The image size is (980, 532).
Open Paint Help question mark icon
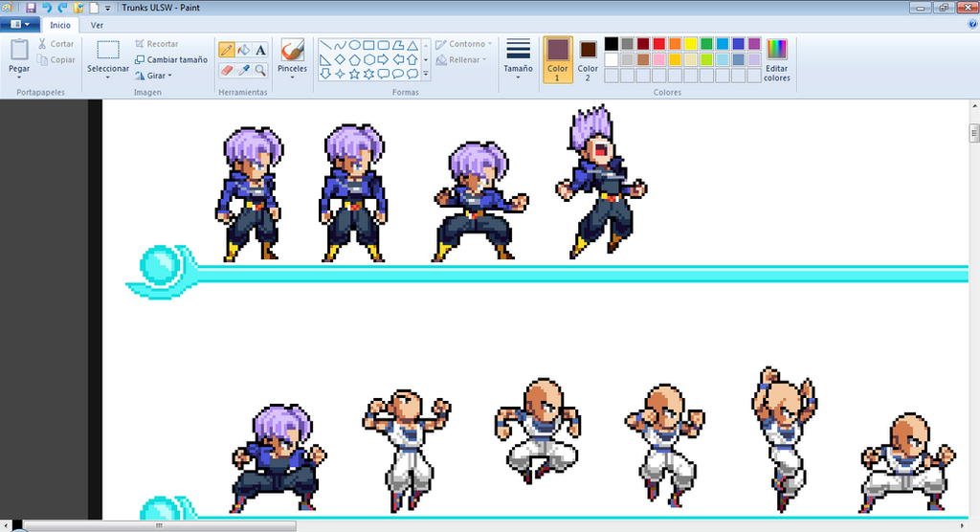tap(972, 24)
